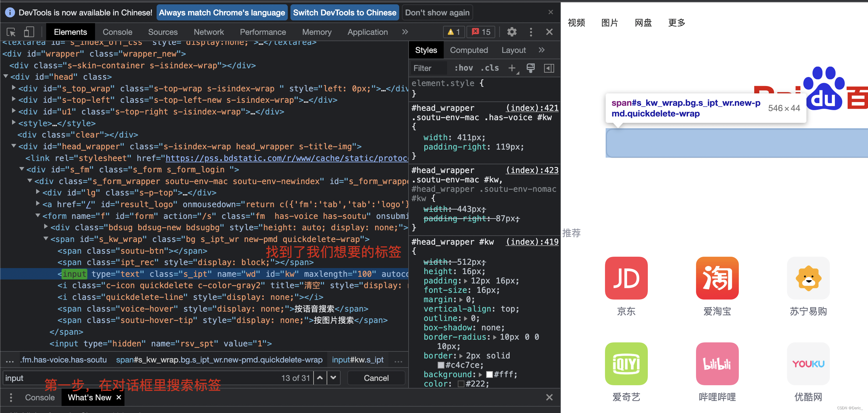Toggle the .cls element classes panel
This screenshot has height=413, width=868.
pos(490,68)
